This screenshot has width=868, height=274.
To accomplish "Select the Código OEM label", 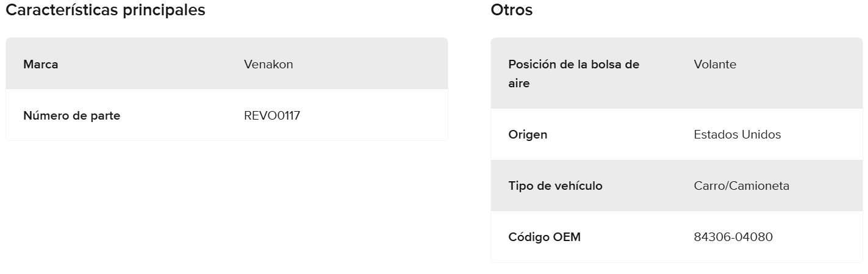I will point(544,237).
